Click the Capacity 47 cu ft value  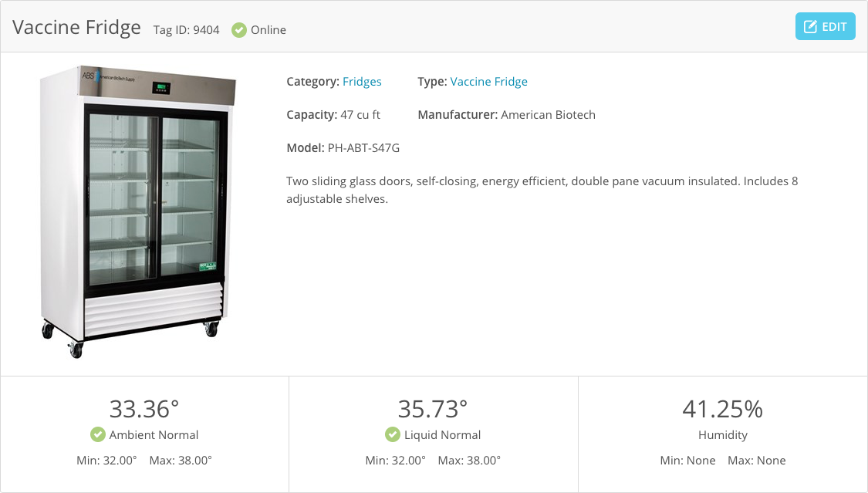[x=360, y=115]
